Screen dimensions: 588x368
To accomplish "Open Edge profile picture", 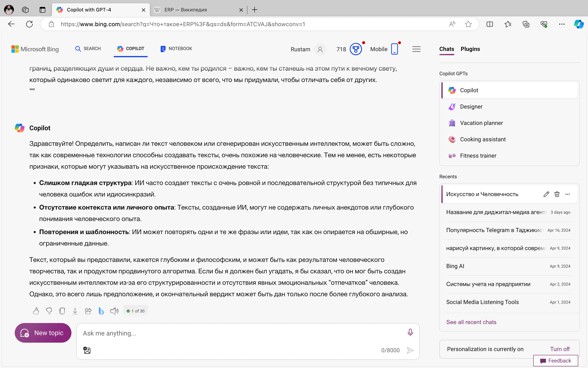I will pyautogui.click(x=9, y=10).
